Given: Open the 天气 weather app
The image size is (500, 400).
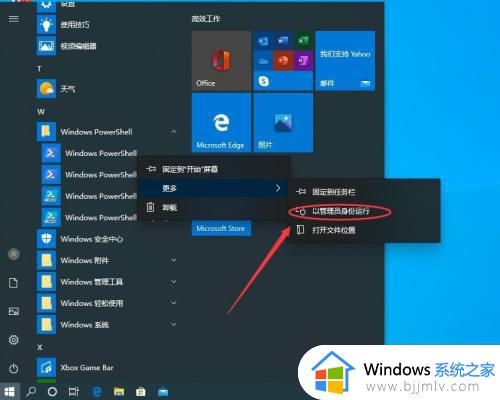Looking at the screenshot, I should pyautogui.click(x=107, y=89).
